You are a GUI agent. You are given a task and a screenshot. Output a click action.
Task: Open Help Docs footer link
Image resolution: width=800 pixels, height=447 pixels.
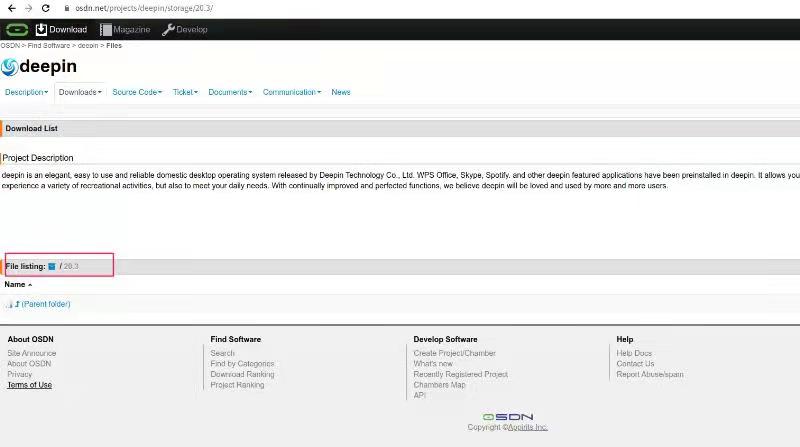pyautogui.click(x=634, y=353)
